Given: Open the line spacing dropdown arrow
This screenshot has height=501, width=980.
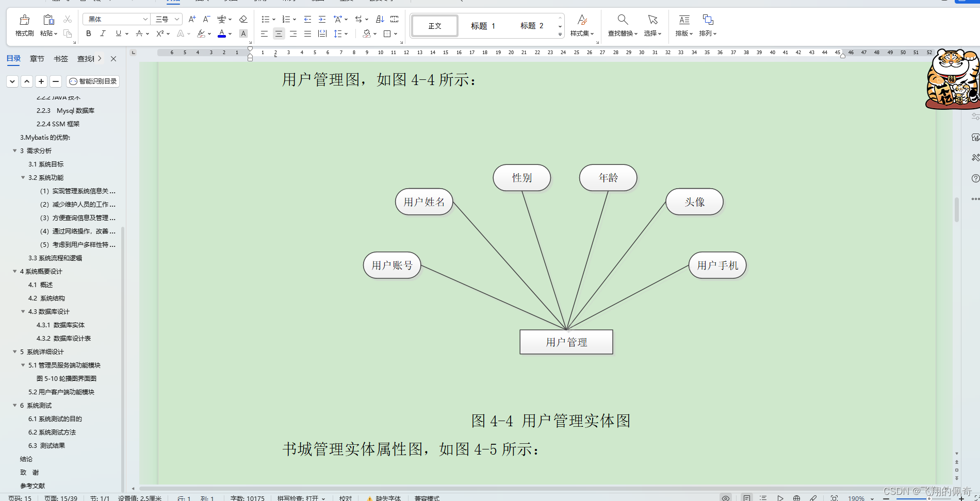Looking at the screenshot, I should tap(346, 34).
